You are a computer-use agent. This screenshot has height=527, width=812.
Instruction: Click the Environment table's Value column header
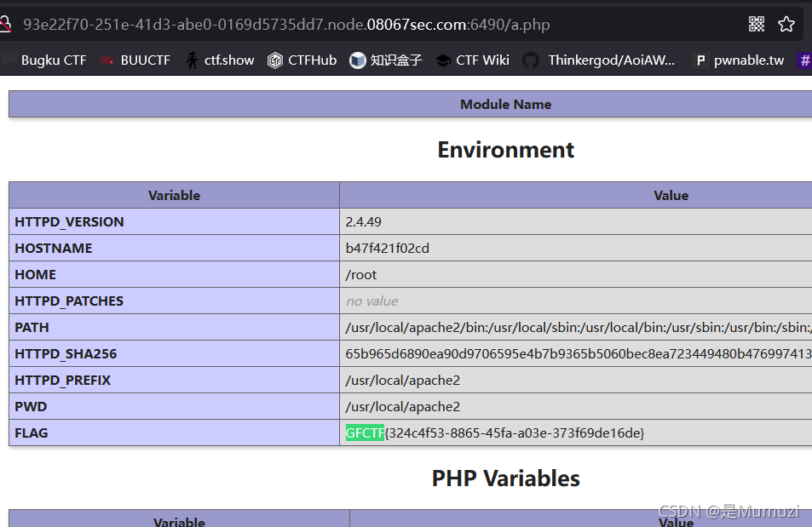[x=671, y=195]
